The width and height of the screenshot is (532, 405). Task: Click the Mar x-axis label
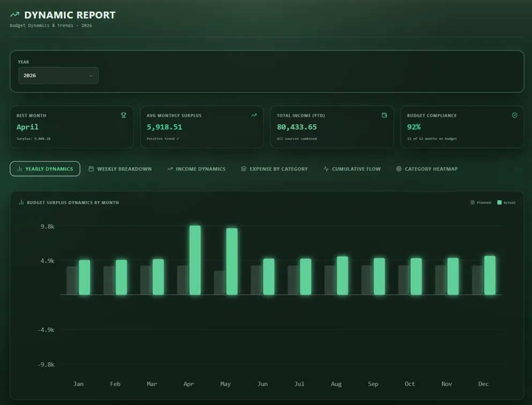152,384
